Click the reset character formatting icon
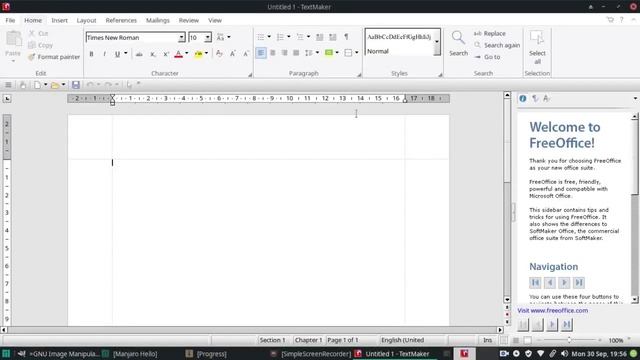The image size is (640, 360). [219, 54]
